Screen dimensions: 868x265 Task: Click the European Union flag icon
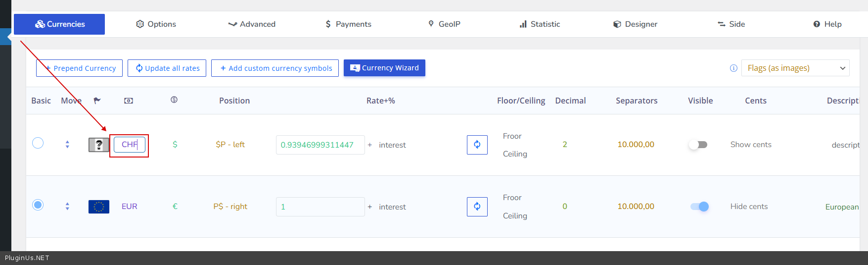98,207
